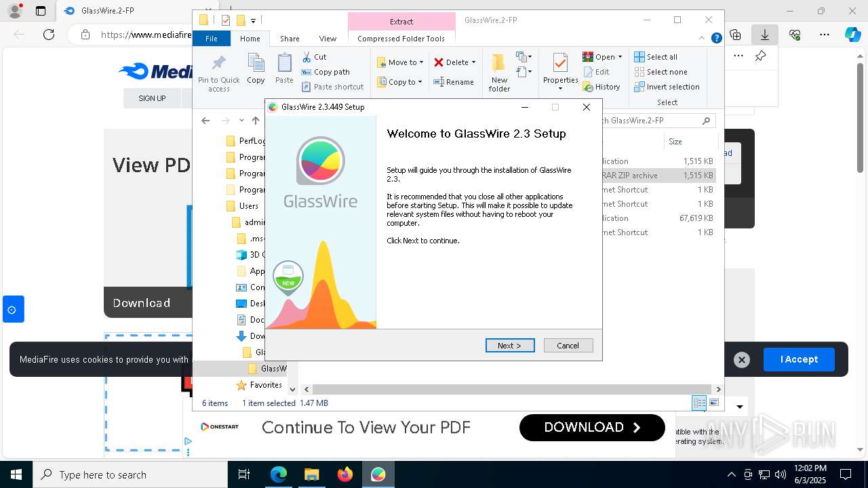Click Select all in the ribbon
Screen dimensions: 868x488
tap(656, 57)
